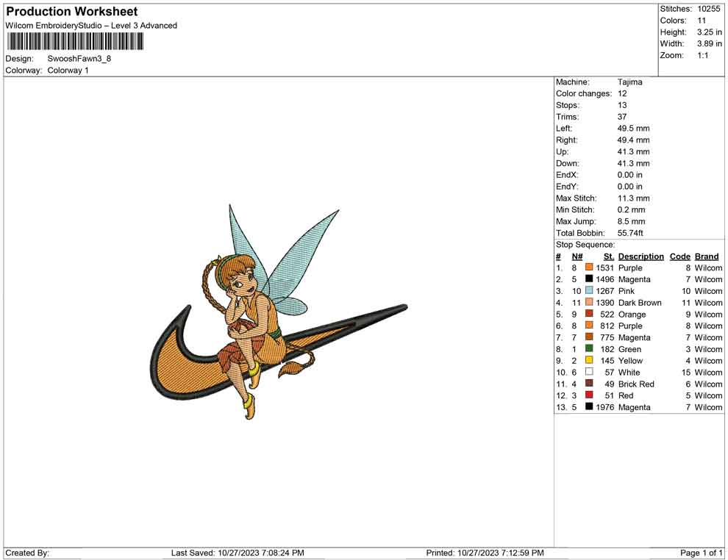Screen dimensions: 728x560
Task: Click the Stops value '13'
Action: [x=622, y=105]
